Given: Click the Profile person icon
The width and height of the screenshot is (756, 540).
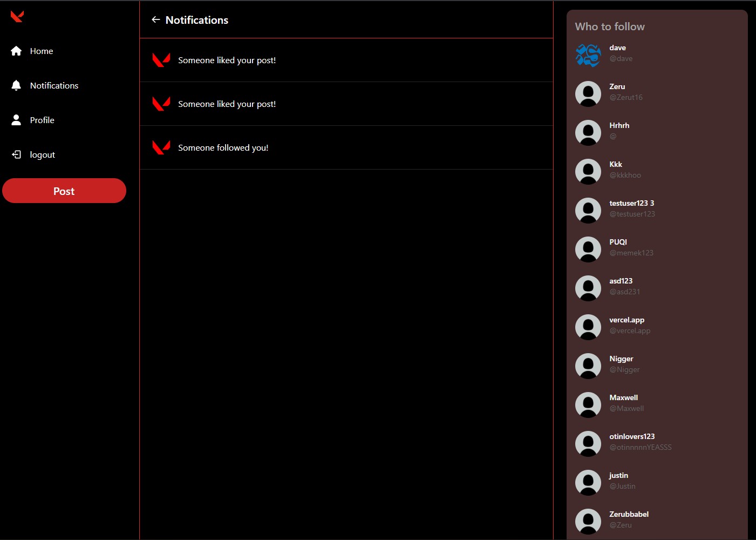Looking at the screenshot, I should click(x=16, y=120).
